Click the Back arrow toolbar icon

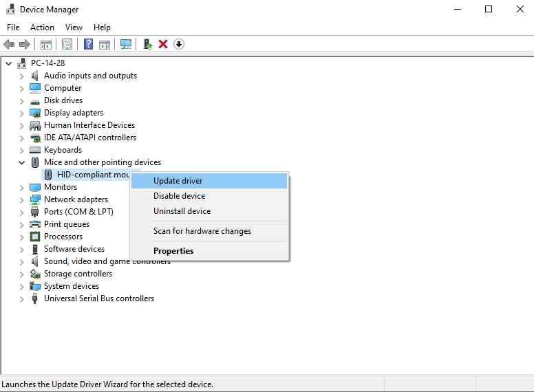click(9, 44)
